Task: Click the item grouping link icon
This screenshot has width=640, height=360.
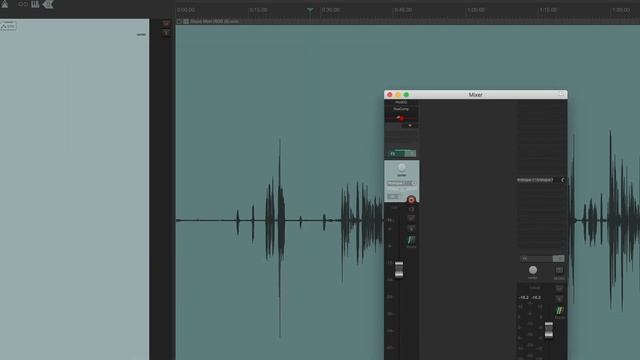Action: pyautogui.click(x=23, y=4)
